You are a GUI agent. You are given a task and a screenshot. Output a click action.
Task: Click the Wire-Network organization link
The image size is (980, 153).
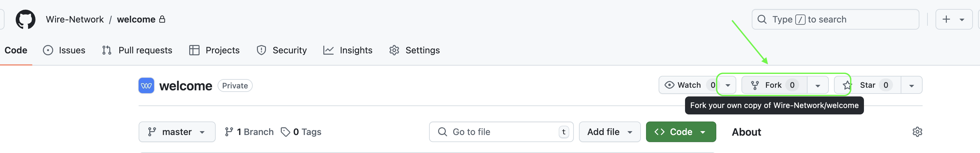(x=74, y=19)
